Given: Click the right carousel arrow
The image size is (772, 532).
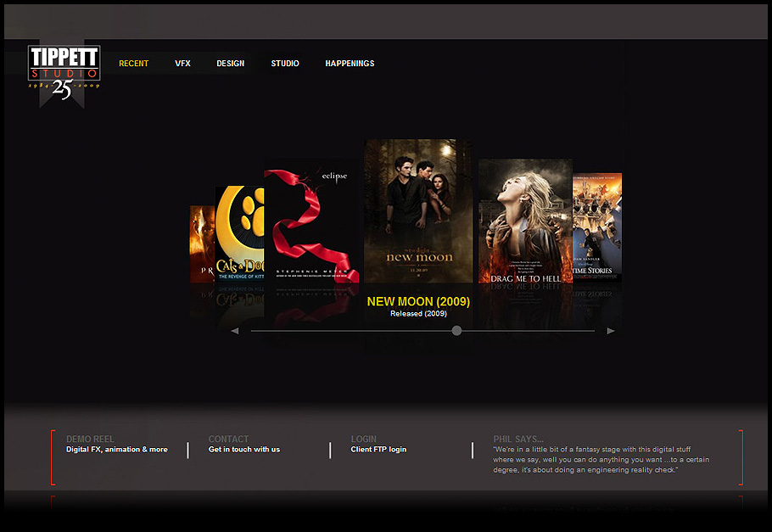Looking at the screenshot, I should click(x=611, y=331).
